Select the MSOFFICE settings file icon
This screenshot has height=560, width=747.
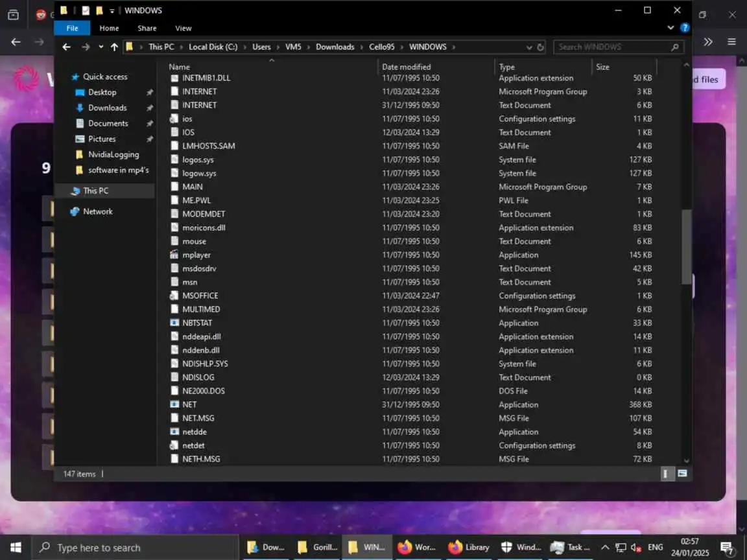pos(174,296)
